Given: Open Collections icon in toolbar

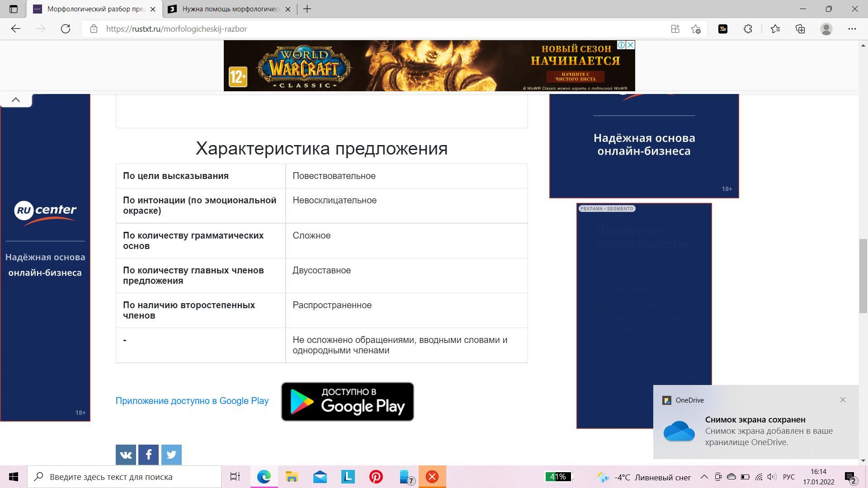Looking at the screenshot, I should [x=800, y=29].
